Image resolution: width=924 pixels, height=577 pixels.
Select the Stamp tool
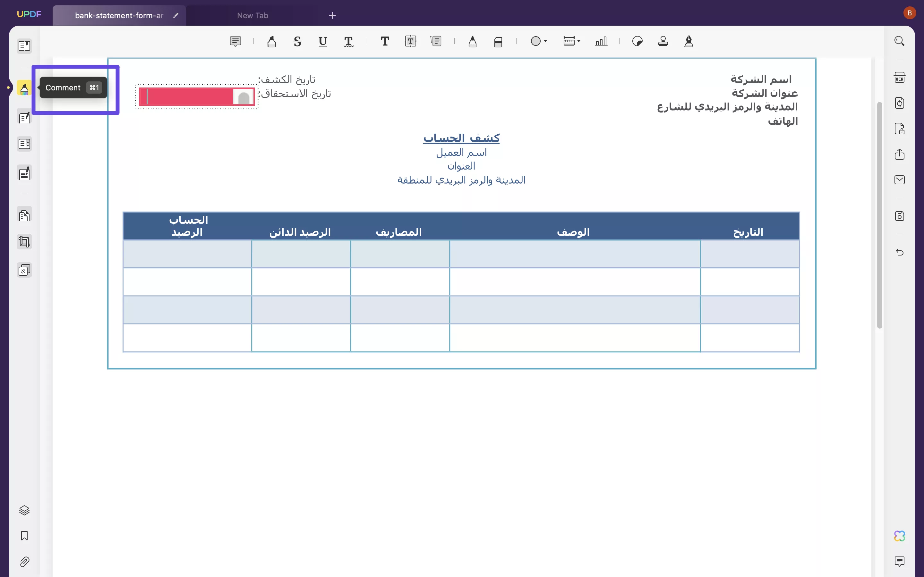click(663, 41)
